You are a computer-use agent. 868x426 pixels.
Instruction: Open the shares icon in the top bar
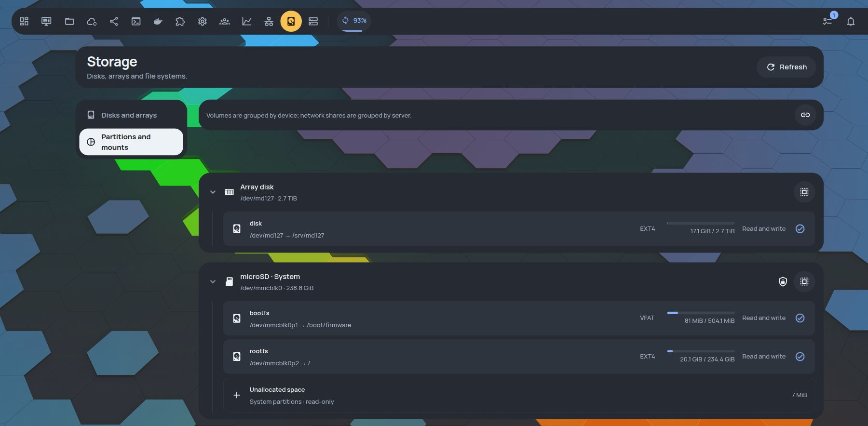114,21
